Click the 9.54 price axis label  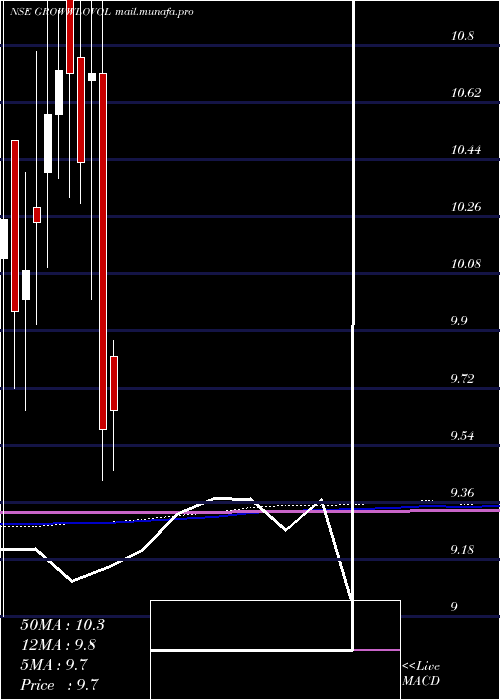point(462,435)
